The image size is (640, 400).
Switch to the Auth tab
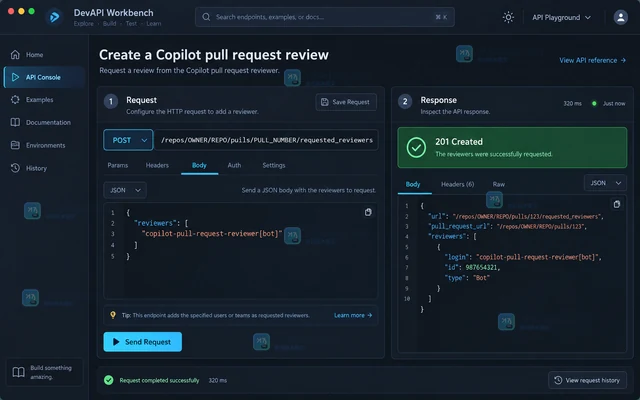(x=234, y=165)
